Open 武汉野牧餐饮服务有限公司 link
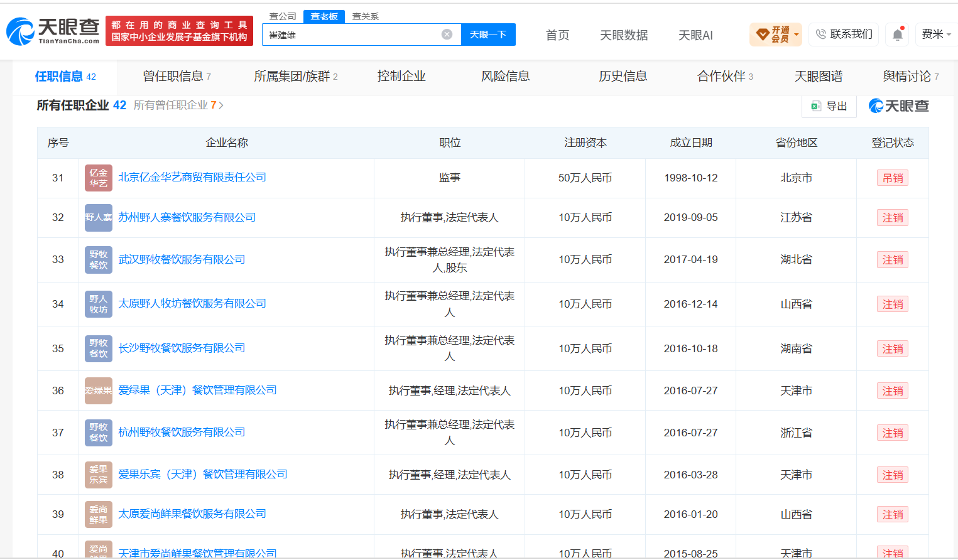 coord(182,259)
